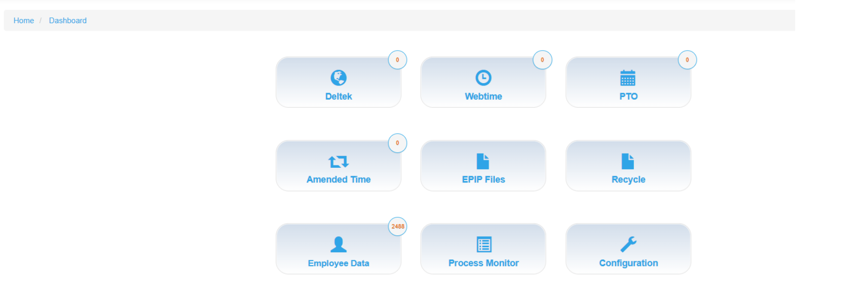Click the file icon above Recycle
The width and height of the screenshot is (868, 302).
pyautogui.click(x=627, y=161)
